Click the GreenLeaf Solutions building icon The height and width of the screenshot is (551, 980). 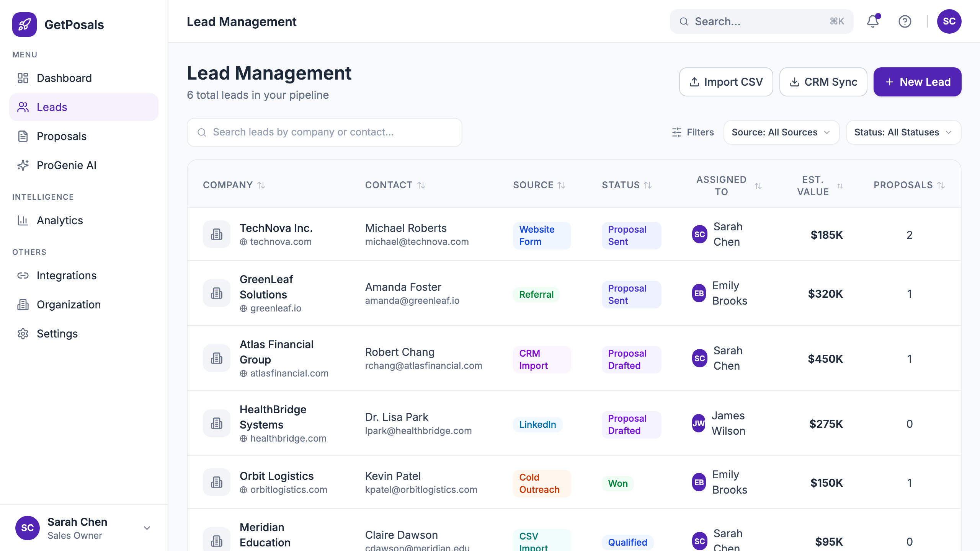coord(217,293)
